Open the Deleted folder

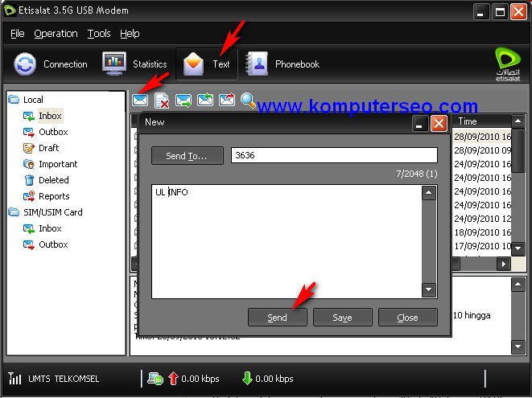pyautogui.click(x=54, y=180)
